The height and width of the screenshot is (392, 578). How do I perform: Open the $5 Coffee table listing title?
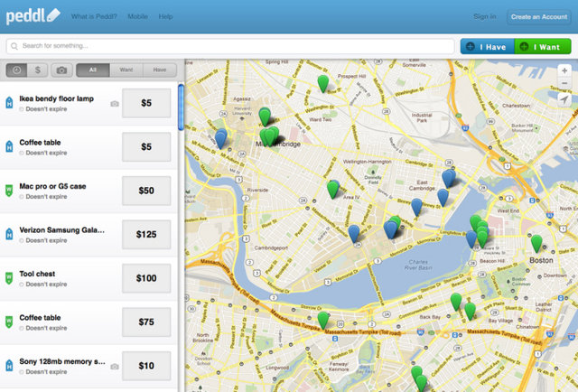(40, 143)
